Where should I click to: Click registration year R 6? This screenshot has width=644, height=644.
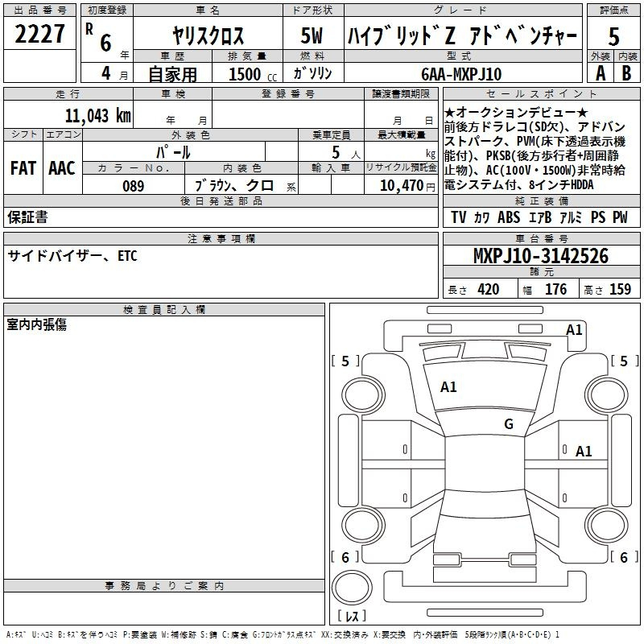[99, 38]
